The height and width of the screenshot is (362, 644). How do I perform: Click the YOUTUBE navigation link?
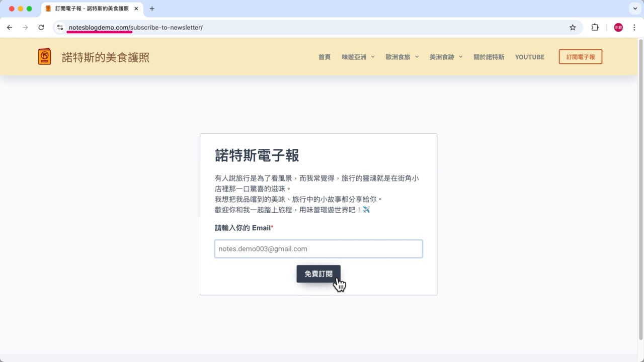[x=529, y=57]
